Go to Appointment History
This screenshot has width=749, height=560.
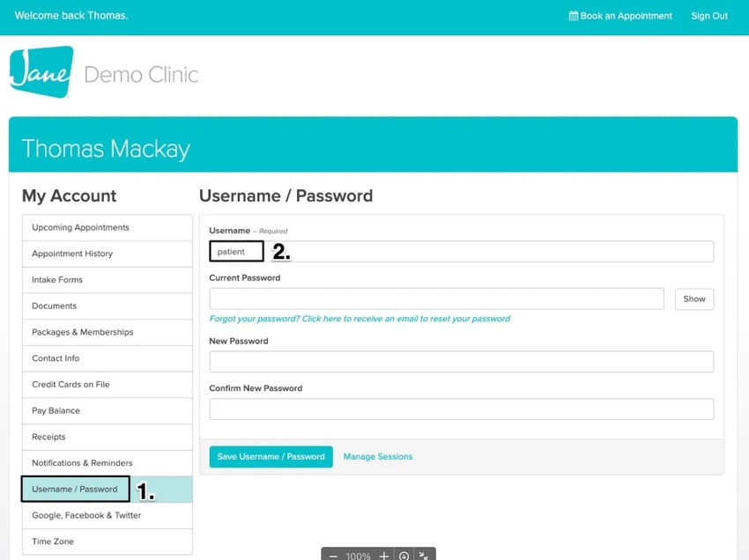pos(108,254)
